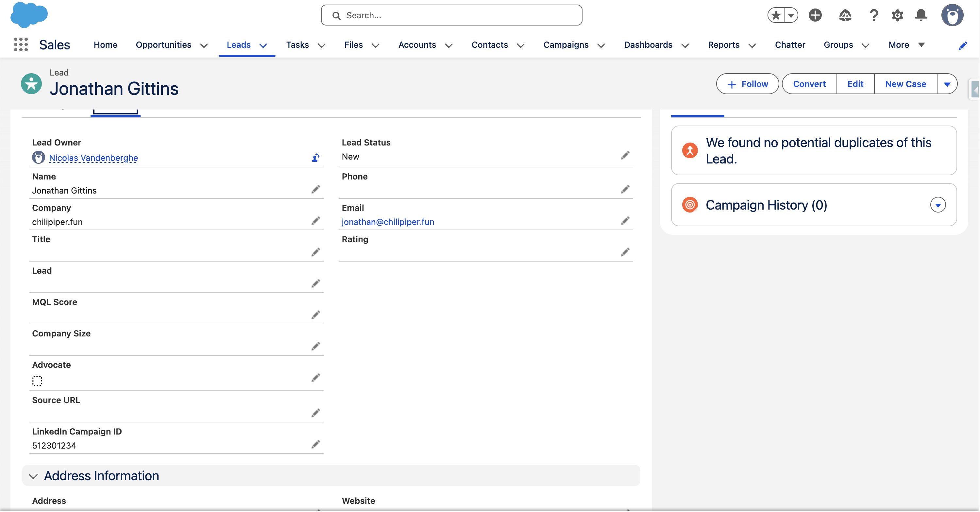Open the Setup gear icon
This screenshot has width=980, height=512.
897,15
